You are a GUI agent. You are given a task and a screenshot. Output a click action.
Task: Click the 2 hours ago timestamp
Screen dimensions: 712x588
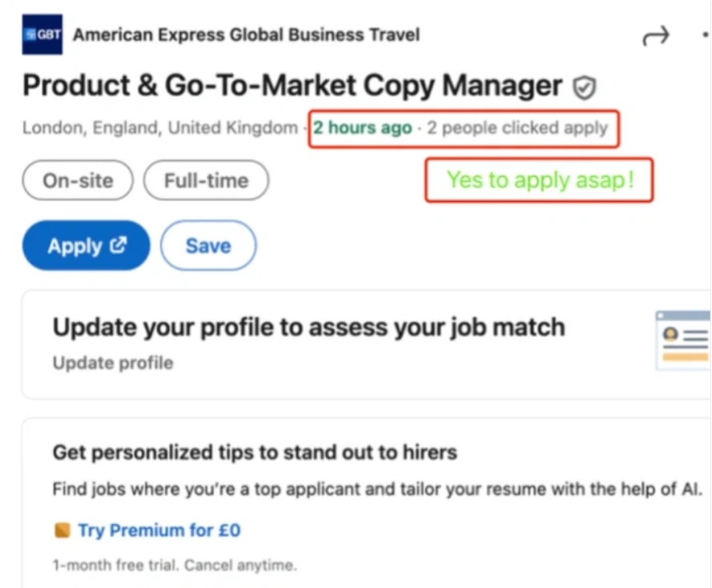[362, 127]
